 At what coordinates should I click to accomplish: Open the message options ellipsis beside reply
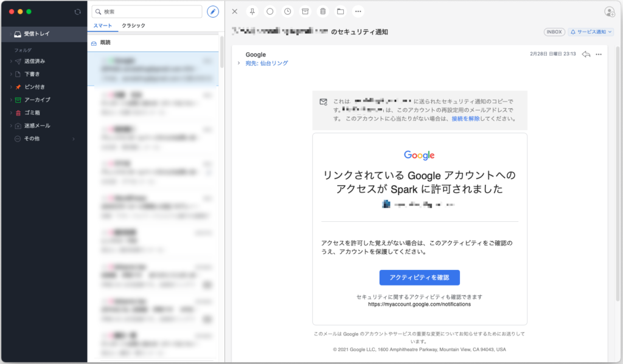tap(599, 54)
